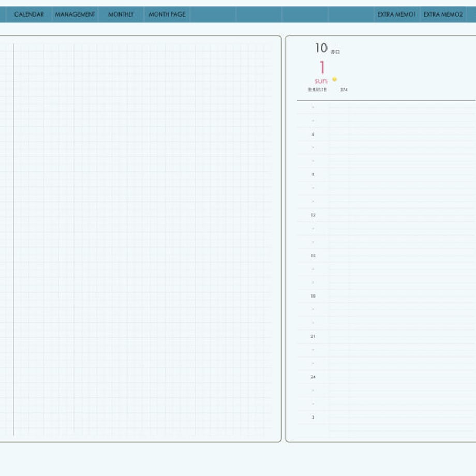Image resolution: width=476 pixels, height=476 pixels.
Task: Click the day-of-year value 274
Action: tap(344, 90)
